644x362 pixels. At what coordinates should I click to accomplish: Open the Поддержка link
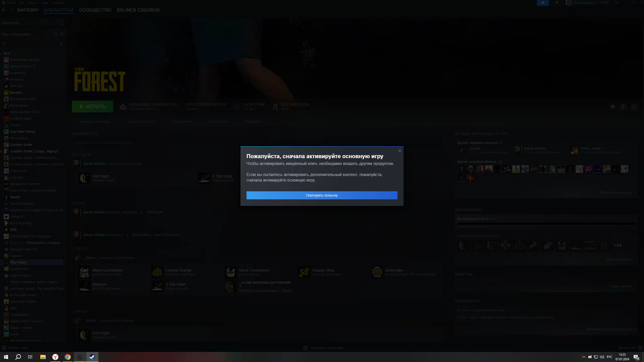254,121
